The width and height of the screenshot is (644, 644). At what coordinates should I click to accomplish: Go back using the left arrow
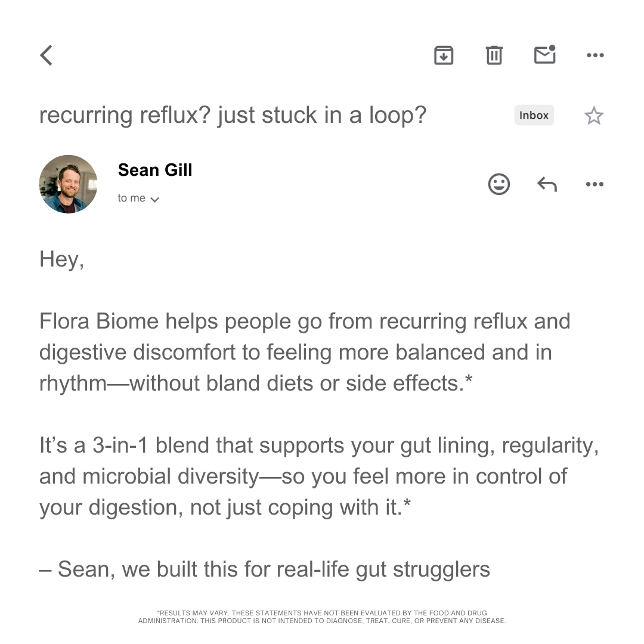coord(47,55)
